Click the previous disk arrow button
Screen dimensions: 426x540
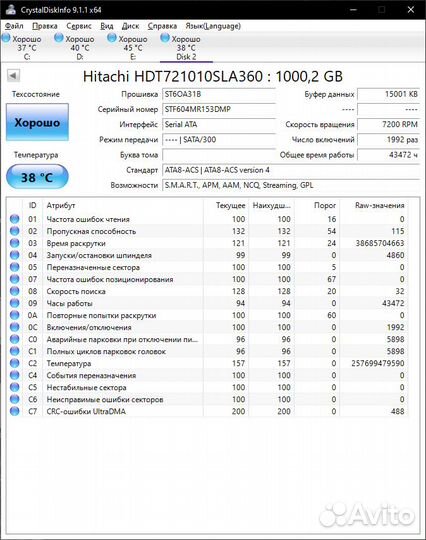[x=13, y=75]
